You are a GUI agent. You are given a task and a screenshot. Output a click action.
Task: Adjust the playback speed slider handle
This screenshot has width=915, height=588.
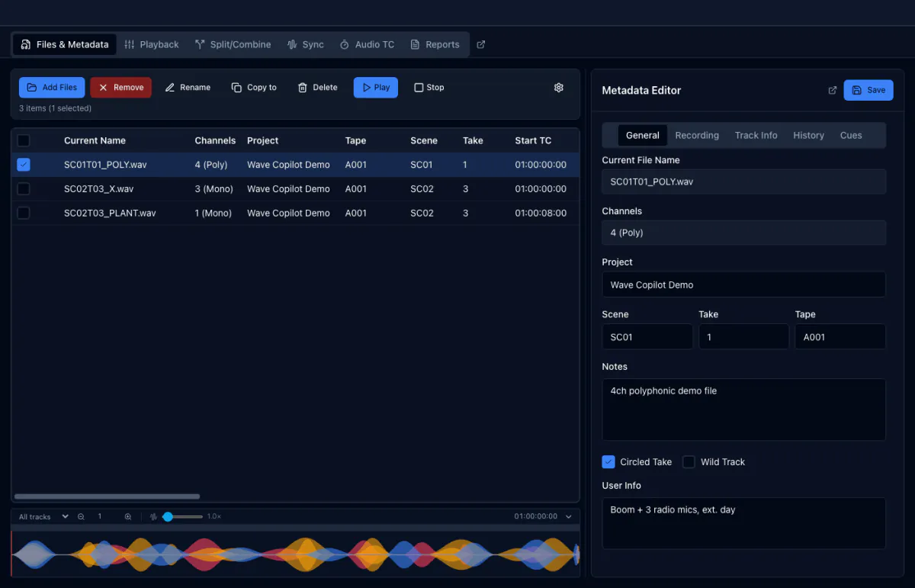tap(168, 516)
